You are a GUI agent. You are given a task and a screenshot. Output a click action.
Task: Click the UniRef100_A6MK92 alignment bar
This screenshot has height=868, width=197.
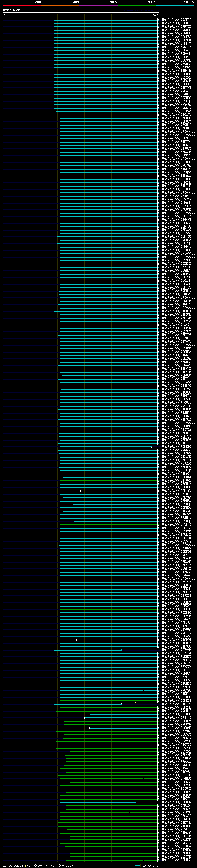[106, 447]
